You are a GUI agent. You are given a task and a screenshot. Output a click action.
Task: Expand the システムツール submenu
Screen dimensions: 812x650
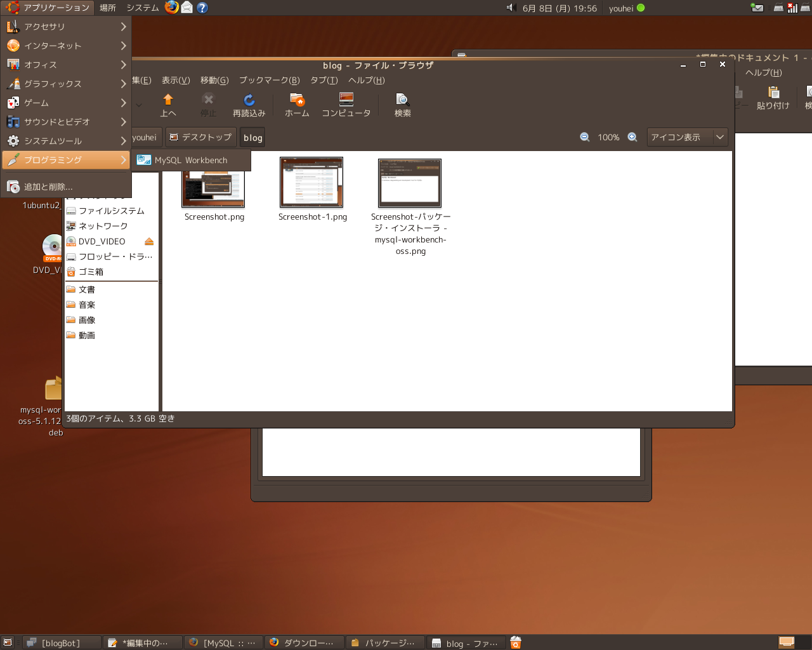pyautogui.click(x=66, y=141)
